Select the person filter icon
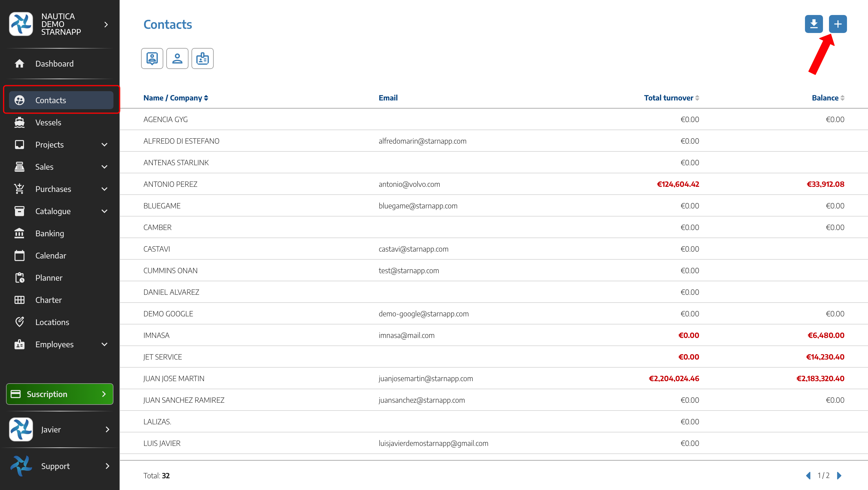868x490 pixels. pos(177,58)
